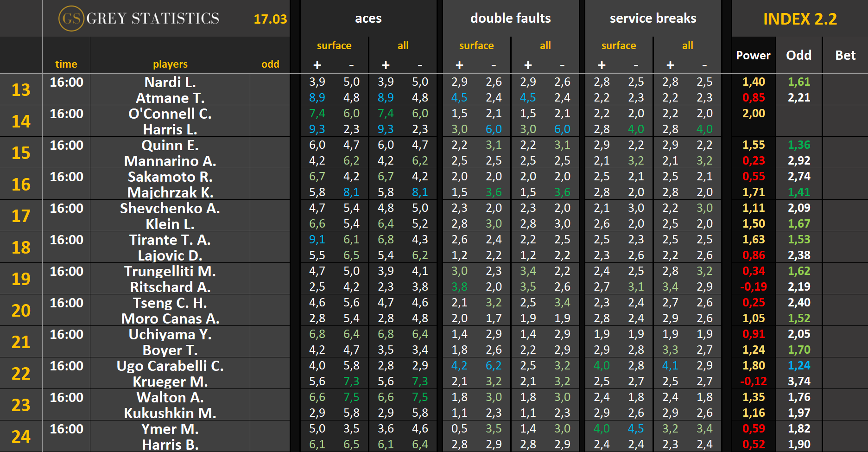Select match row number 13
Viewport: 868px width, 452px height.
[x=21, y=89]
